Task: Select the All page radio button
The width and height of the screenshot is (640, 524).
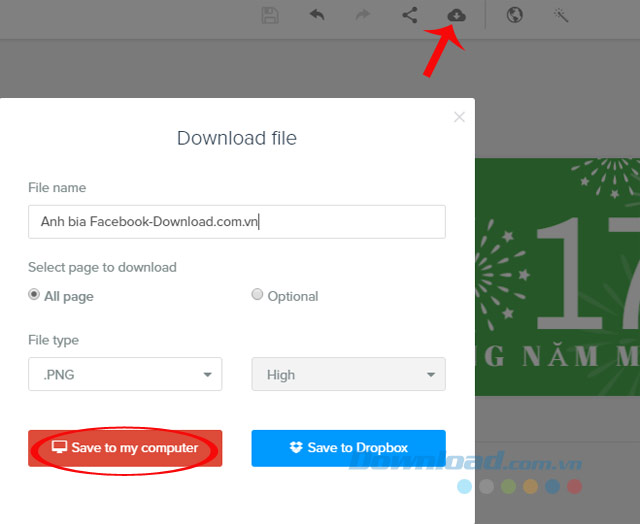Action: 35,295
